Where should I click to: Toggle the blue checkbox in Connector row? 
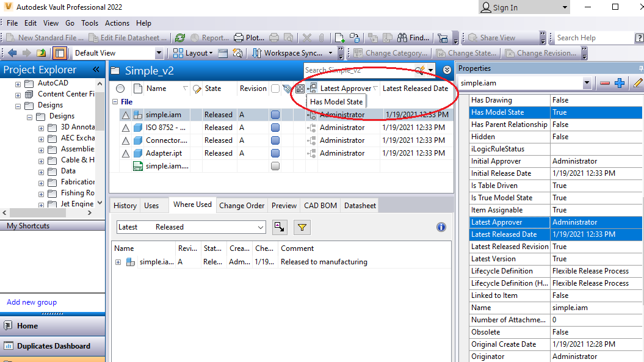[275, 140]
